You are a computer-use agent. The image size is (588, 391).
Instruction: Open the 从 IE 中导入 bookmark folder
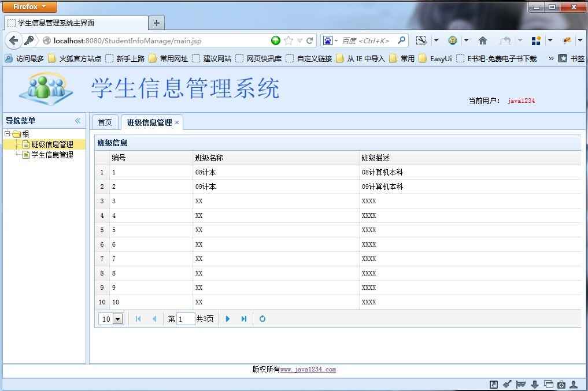360,58
